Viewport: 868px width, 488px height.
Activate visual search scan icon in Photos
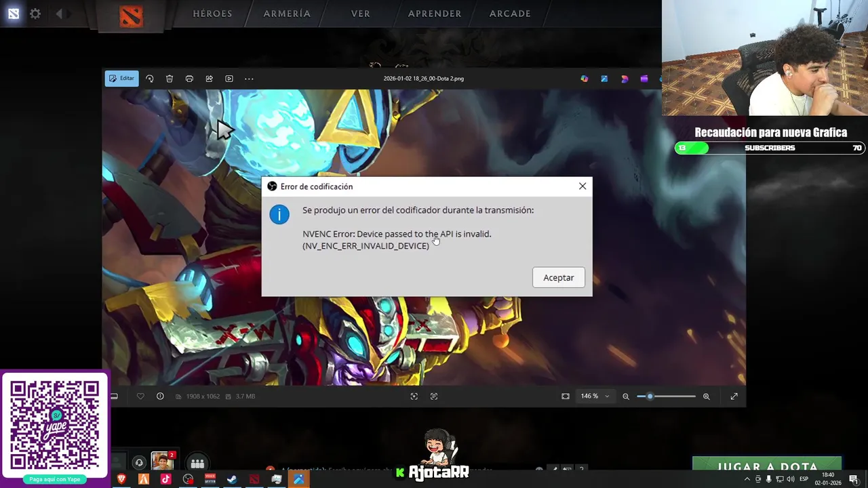[414, 396]
